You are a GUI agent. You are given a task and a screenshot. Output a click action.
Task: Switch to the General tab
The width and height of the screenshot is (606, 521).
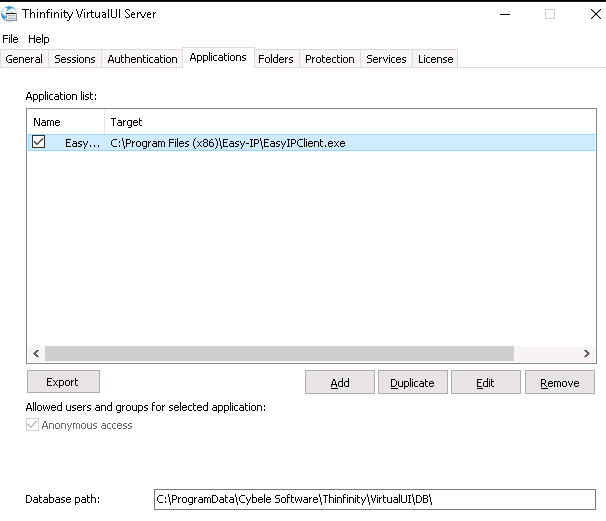[24, 59]
